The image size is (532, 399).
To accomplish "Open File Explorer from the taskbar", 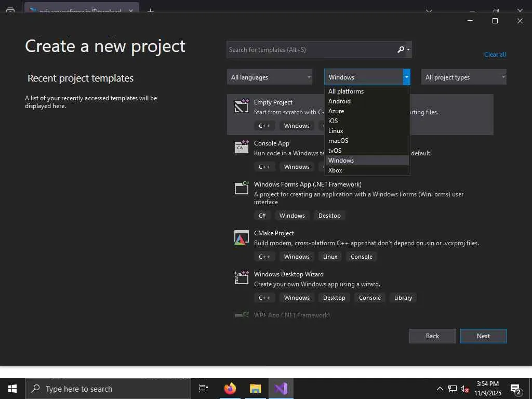I will tap(256, 389).
